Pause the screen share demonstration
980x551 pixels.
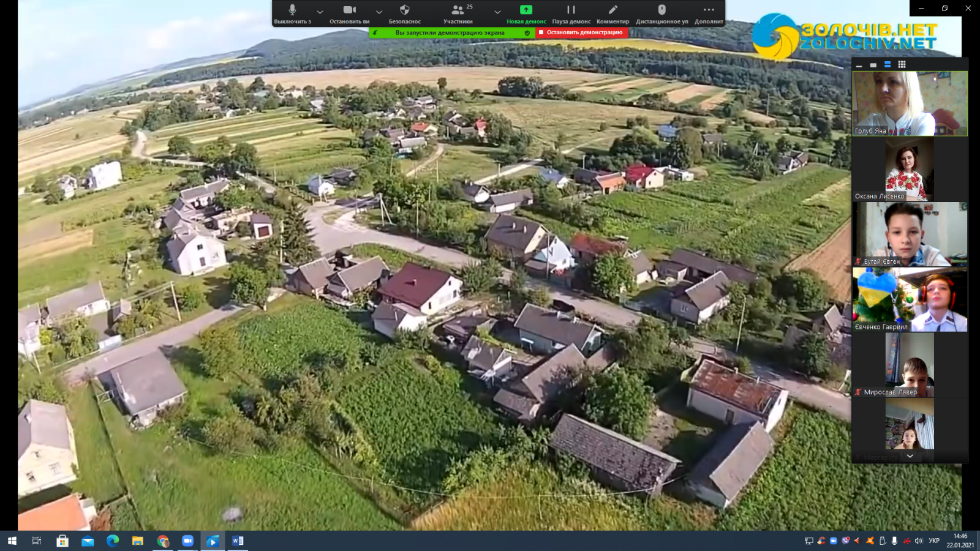[x=571, y=13]
